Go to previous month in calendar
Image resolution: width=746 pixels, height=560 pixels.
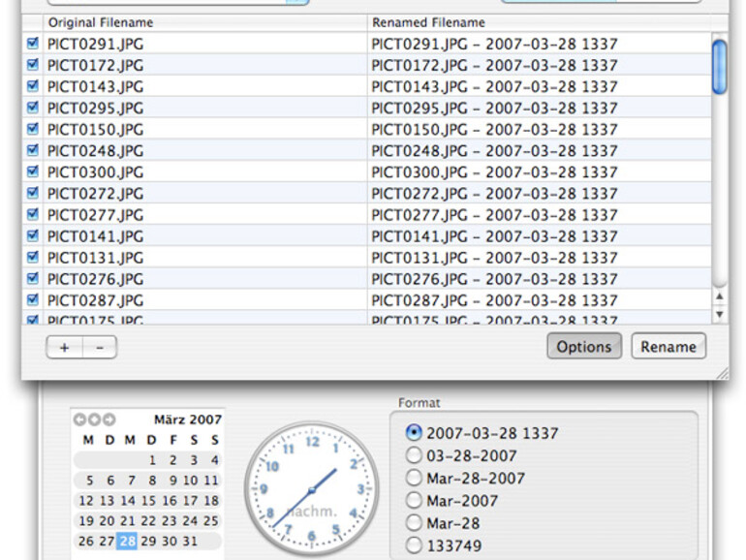(79, 420)
